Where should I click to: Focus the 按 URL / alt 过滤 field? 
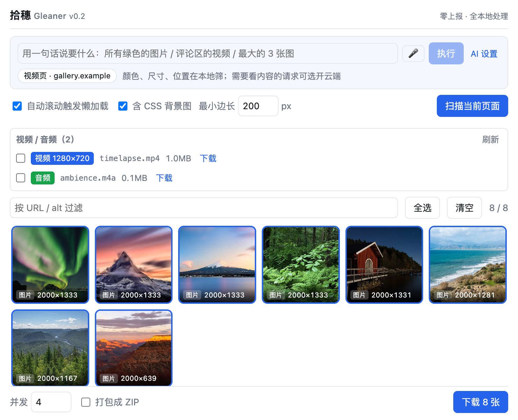[204, 208]
